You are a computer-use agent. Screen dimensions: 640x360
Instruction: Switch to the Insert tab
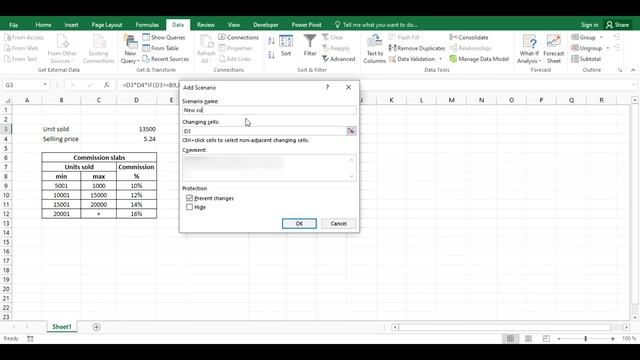[71, 25]
